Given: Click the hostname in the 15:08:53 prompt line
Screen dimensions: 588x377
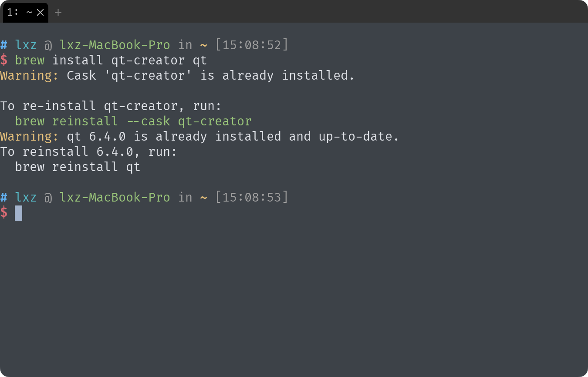Looking at the screenshot, I should pos(115,197).
